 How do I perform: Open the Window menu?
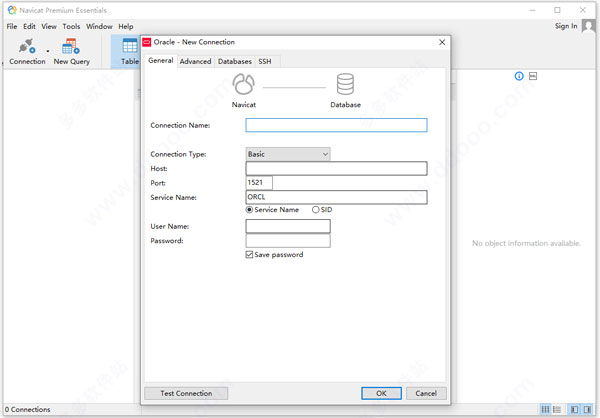coord(99,26)
